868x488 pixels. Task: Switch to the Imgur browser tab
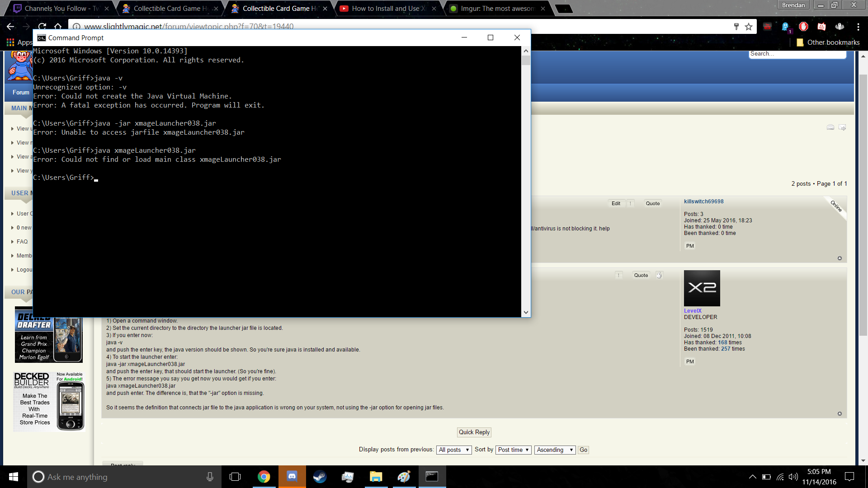497,8
